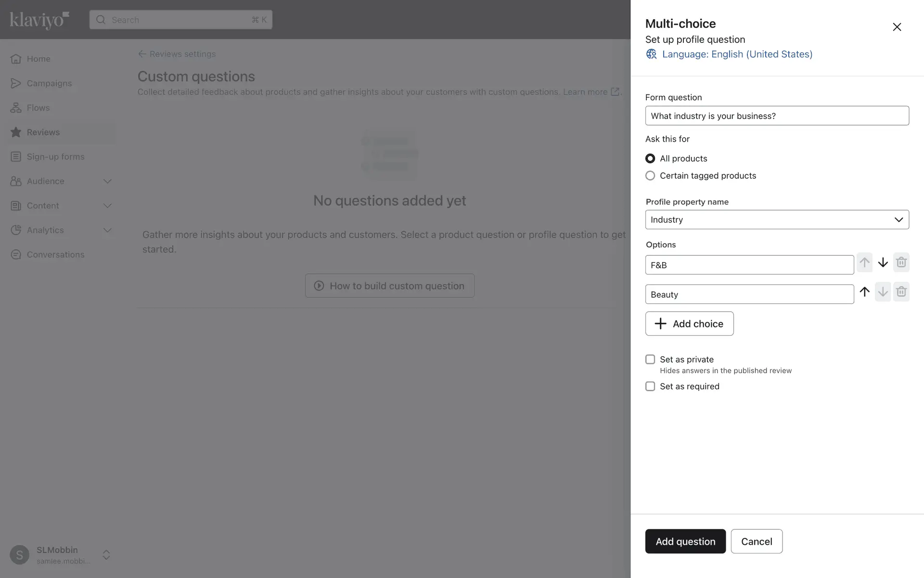This screenshot has height=578, width=924.
Task: Click the Add question button
Action: [x=685, y=541]
